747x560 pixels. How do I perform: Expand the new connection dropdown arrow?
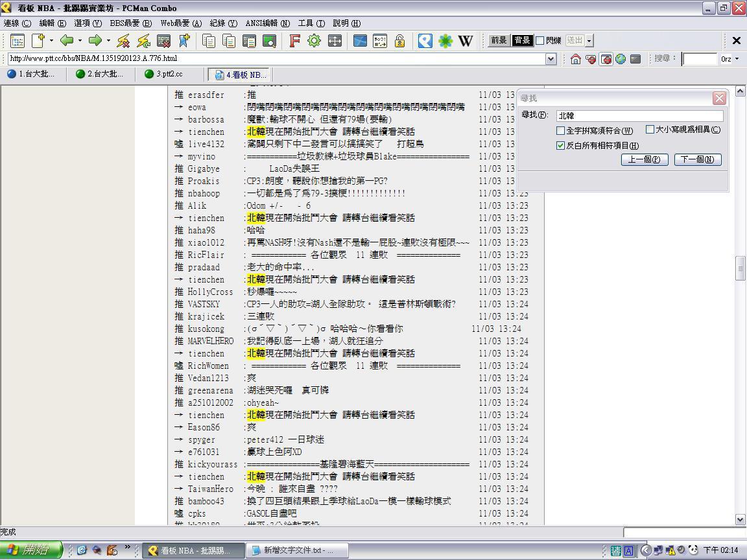point(51,41)
